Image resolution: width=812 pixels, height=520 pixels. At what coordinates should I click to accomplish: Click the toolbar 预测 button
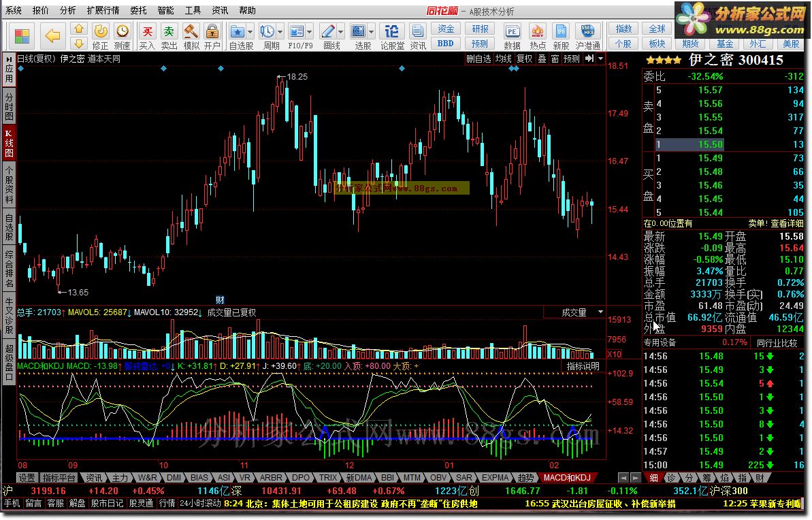(x=480, y=44)
